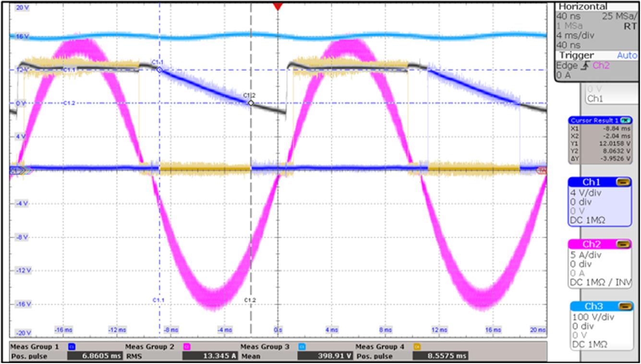Click the RMS result 13.345 A
Viewport: 641px width, 364px height.
(x=210, y=356)
